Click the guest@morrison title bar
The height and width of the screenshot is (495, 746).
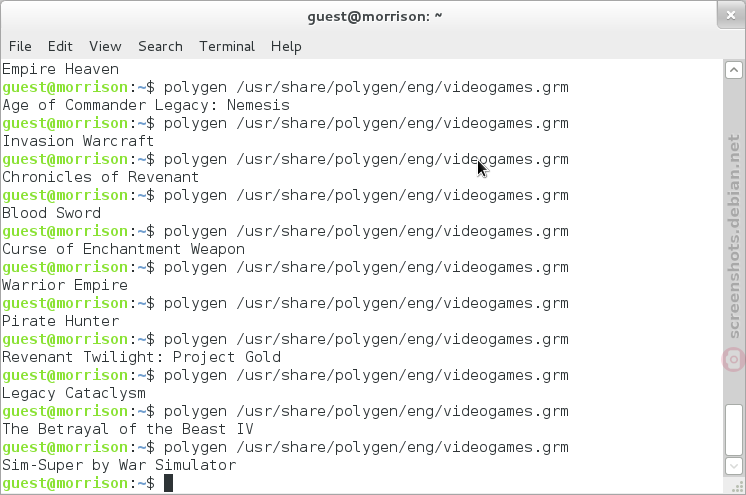(x=374, y=17)
